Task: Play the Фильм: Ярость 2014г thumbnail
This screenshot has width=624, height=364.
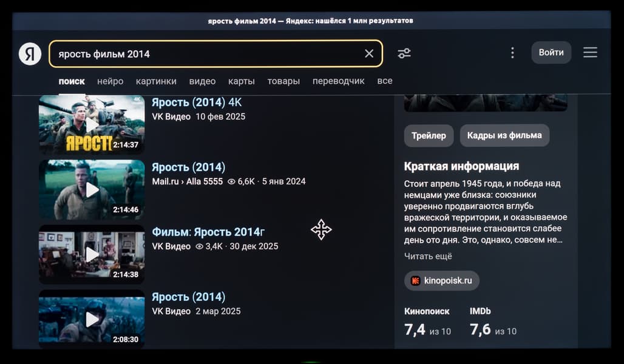Action: click(x=92, y=254)
